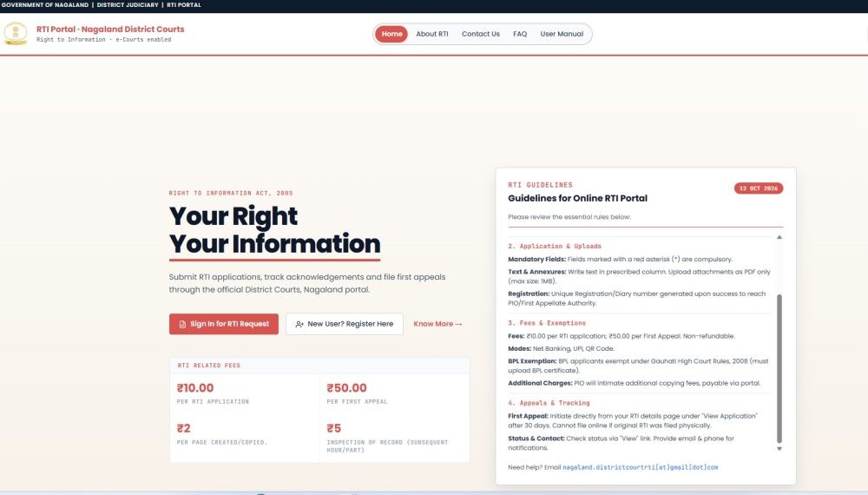Viewport: 868px width, 495px height.
Task: Click the 'Mandatory Fields:' guideline line
Action: pos(620,259)
